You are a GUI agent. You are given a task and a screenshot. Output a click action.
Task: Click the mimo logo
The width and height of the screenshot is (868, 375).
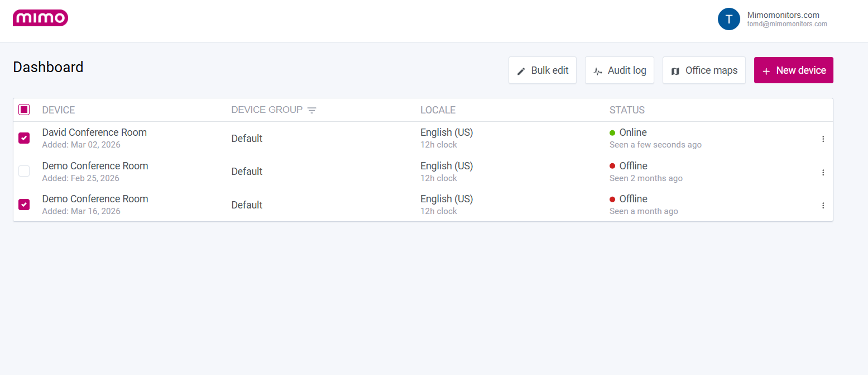[40, 18]
